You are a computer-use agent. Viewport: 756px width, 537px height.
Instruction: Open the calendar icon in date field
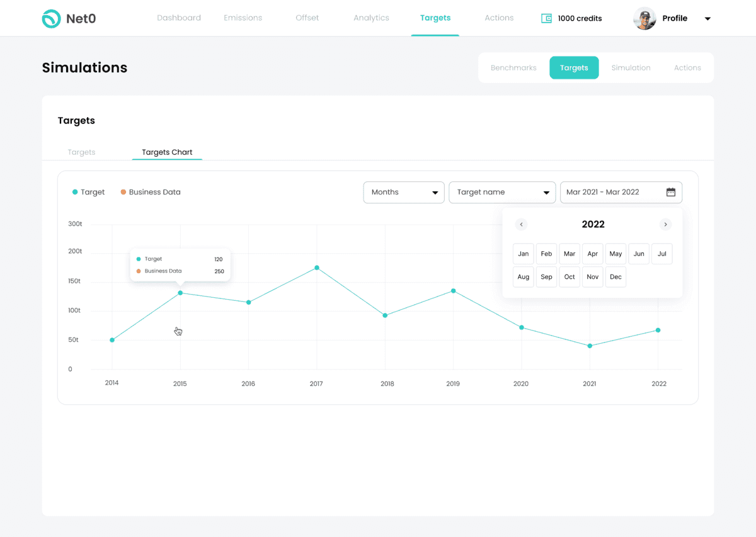coord(671,192)
